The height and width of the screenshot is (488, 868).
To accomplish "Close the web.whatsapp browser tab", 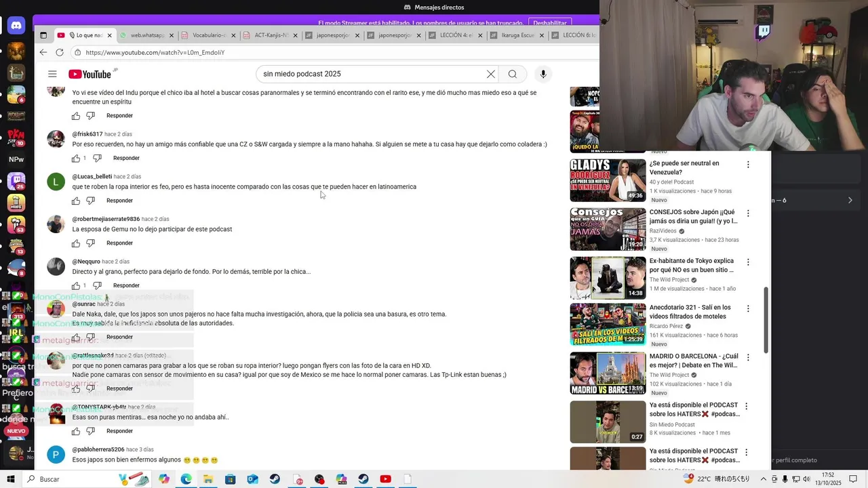I will tap(172, 35).
